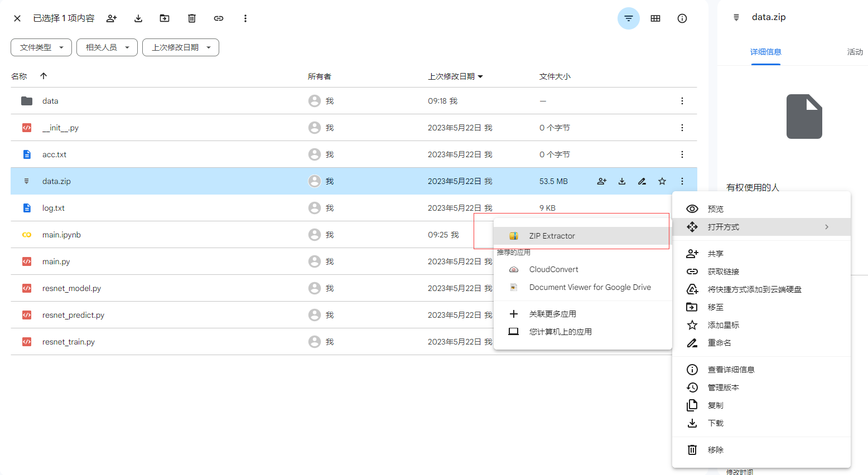Open more options for the data folder row
Image resolution: width=868 pixels, height=475 pixels.
coord(682,101)
